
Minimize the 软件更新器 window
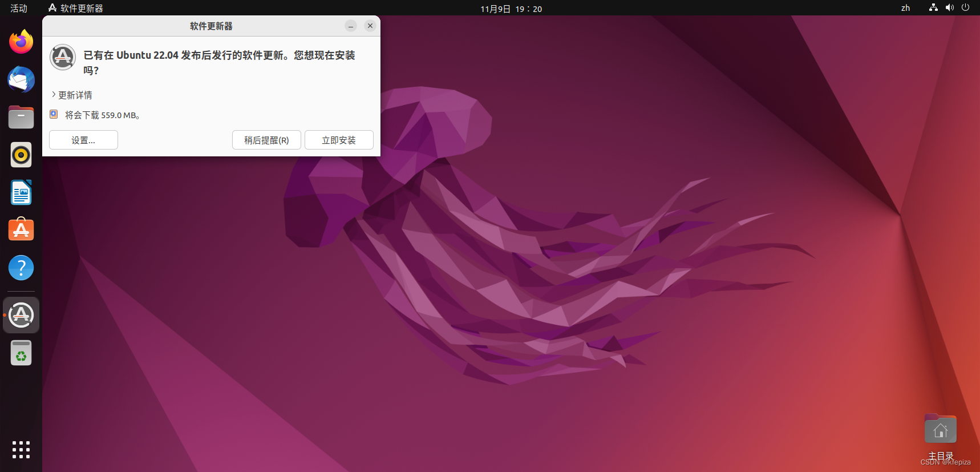click(x=351, y=26)
